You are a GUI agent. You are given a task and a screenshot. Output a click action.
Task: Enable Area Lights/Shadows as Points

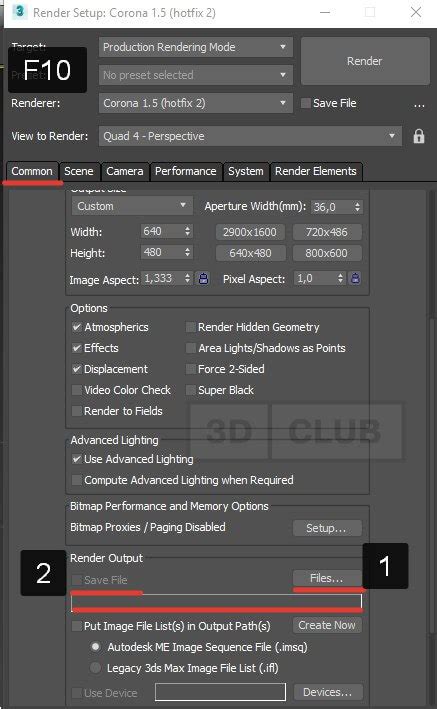click(190, 348)
